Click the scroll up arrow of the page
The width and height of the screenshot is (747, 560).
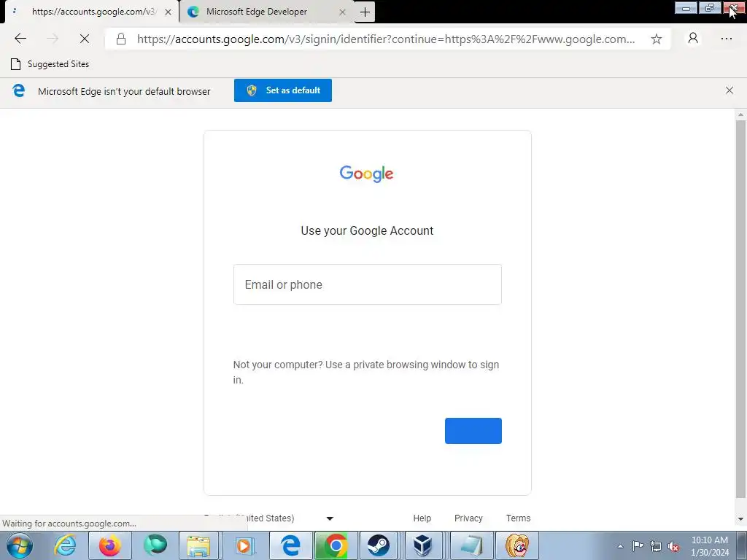(740, 114)
